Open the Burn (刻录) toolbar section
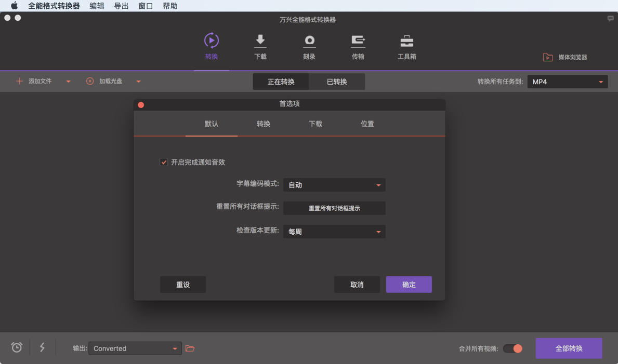This screenshot has height=364, width=618. click(309, 47)
